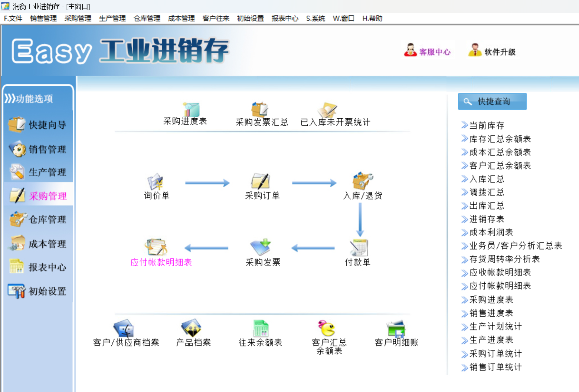
Task: Open the 付款单 payment icon
Action: (x=359, y=248)
